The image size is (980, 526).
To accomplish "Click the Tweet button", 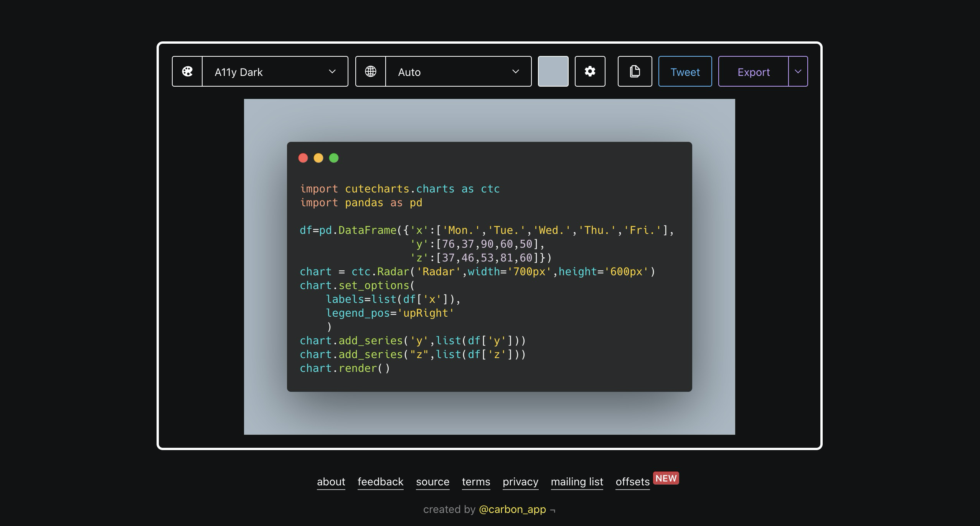I will pyautogui.click(x=685, y=72).
